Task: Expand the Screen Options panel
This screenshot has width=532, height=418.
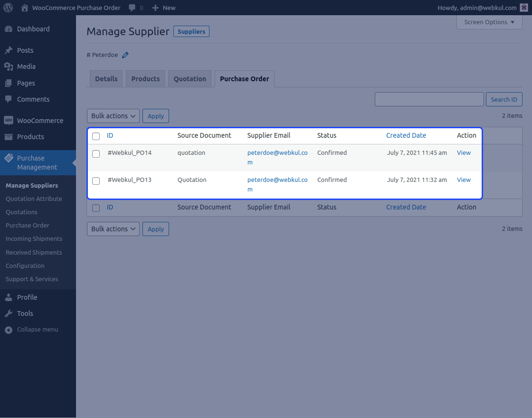Action: coord(489,22)
